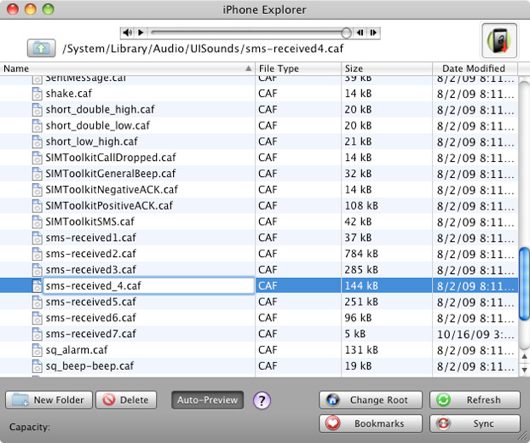Click the scrollbar up arrow
The width and height of the screenshot is (530, 443).
[524, 356]
